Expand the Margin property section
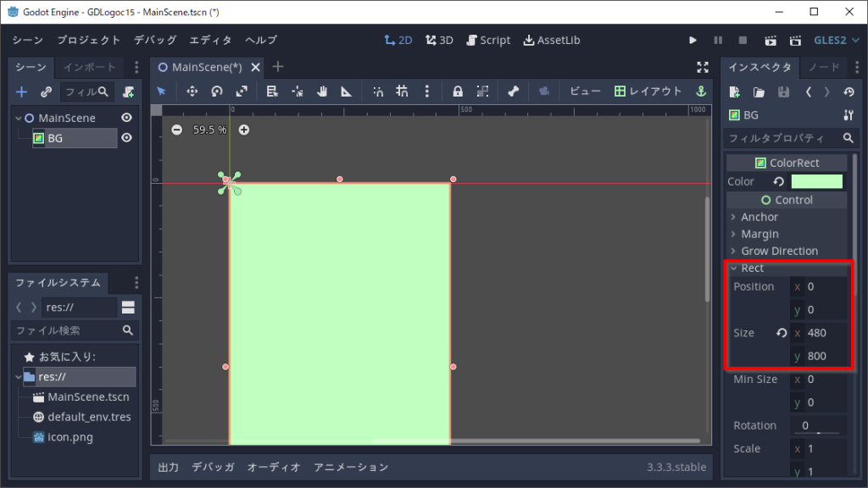 [x=759, y=234]
